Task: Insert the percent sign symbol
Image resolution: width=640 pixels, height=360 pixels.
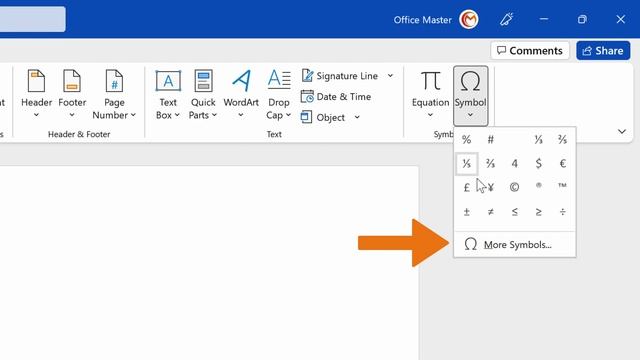Action: click(x=467, y=140)
